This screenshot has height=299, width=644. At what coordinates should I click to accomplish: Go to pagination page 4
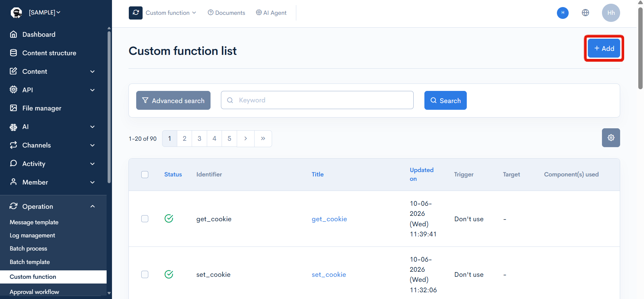click(215, 138)
